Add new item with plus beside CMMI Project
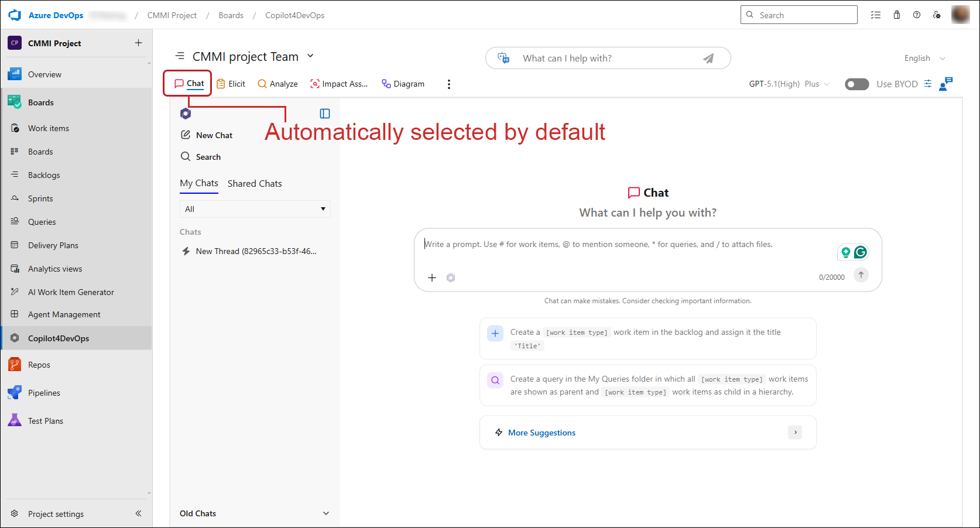Image resolution: width=980 pixels, height=528 pixels. (x=138, y=43)
